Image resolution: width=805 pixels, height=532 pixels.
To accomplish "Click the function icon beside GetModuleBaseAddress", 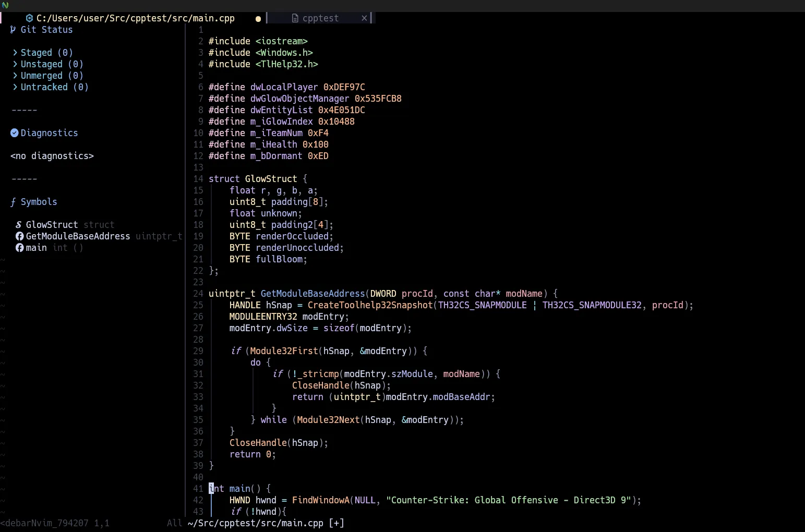I will click(x=19, y=236).
